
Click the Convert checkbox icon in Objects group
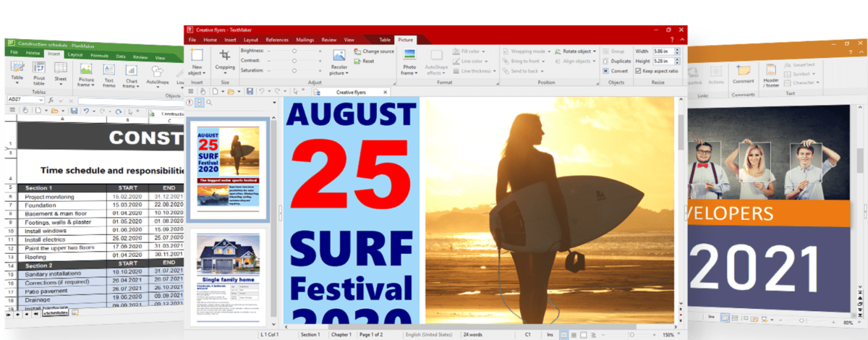click(x=605, y=71)
